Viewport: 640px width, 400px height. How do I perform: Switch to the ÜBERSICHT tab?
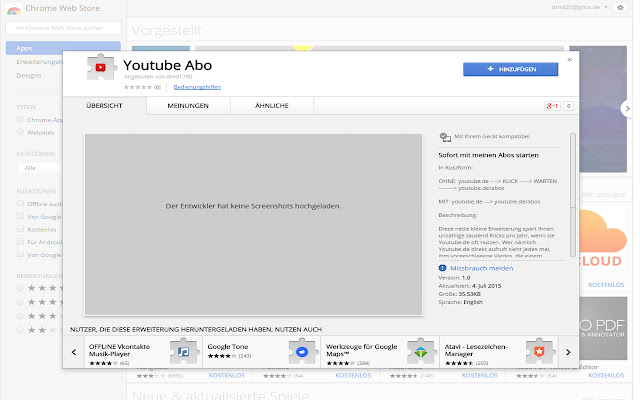(x=104, y=106)
